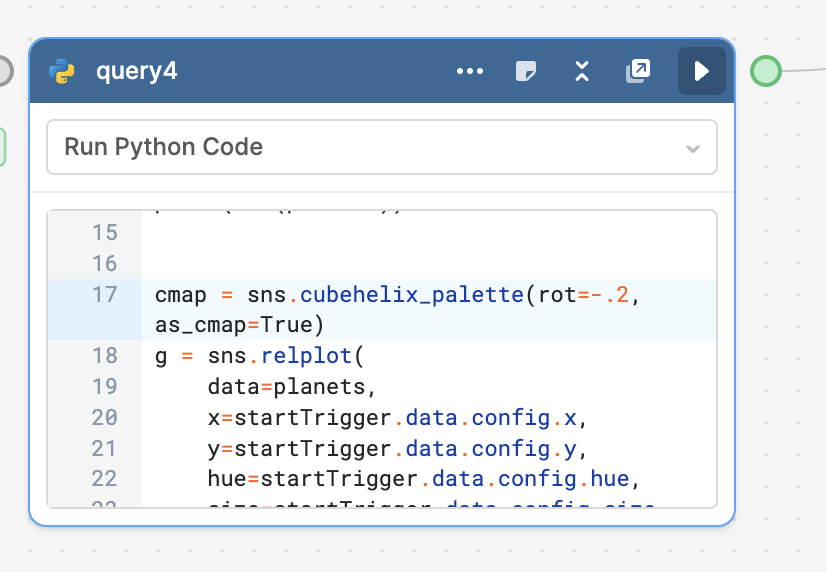Click the gray input connector on left
Screen dimensions: 826x572
point(4,71)
